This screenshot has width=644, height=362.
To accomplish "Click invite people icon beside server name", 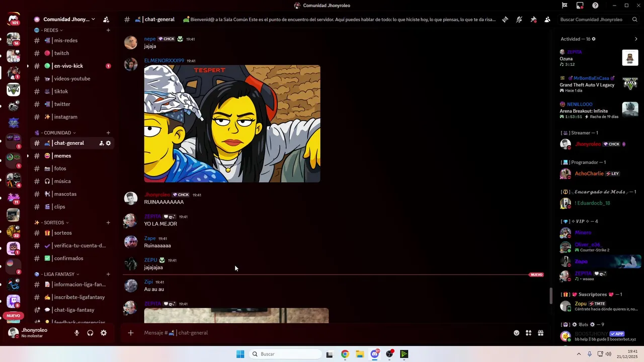I will click(x=106, y=20).
